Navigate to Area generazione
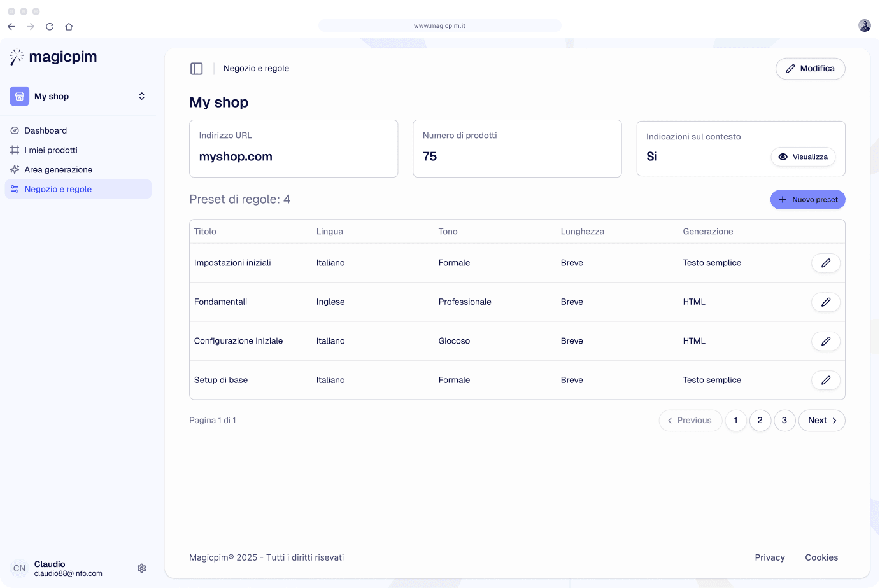 [59, 170]
